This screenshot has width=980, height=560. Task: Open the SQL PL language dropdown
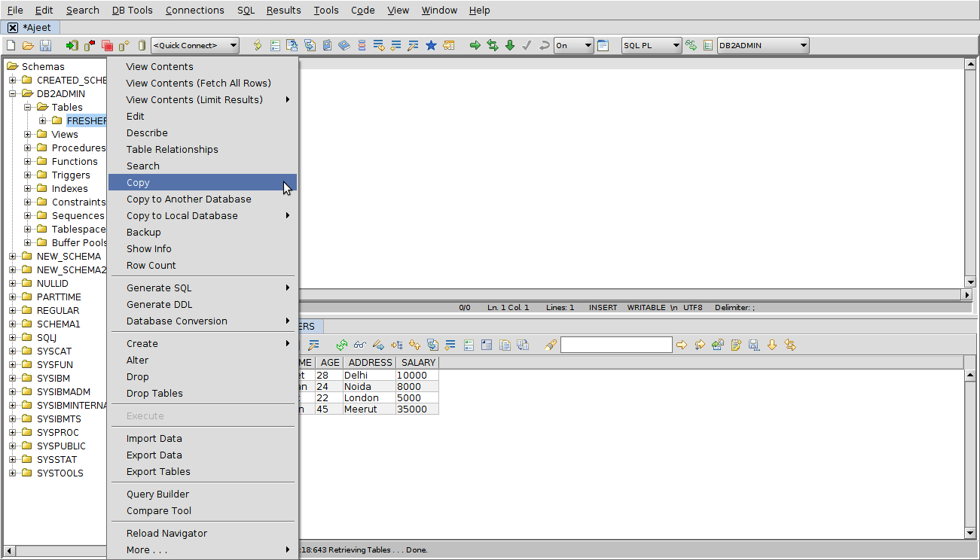[x=651, y=46]
